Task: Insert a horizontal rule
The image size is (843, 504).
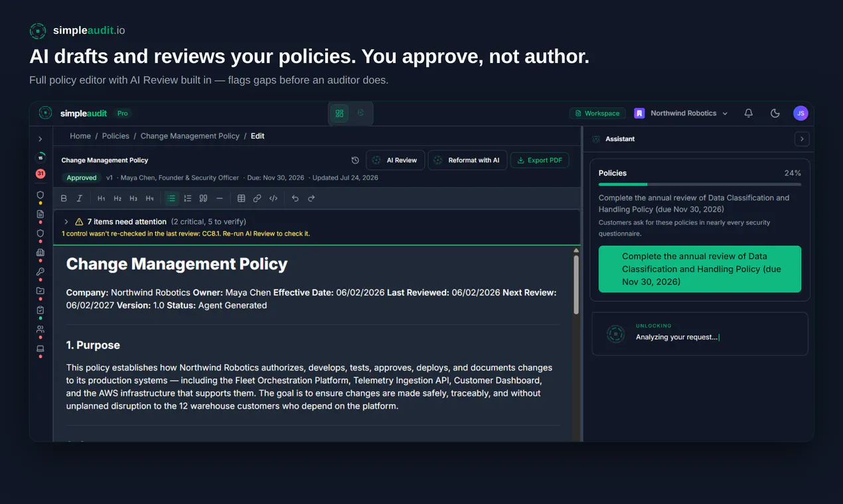Action: click(x=220, y=198)
